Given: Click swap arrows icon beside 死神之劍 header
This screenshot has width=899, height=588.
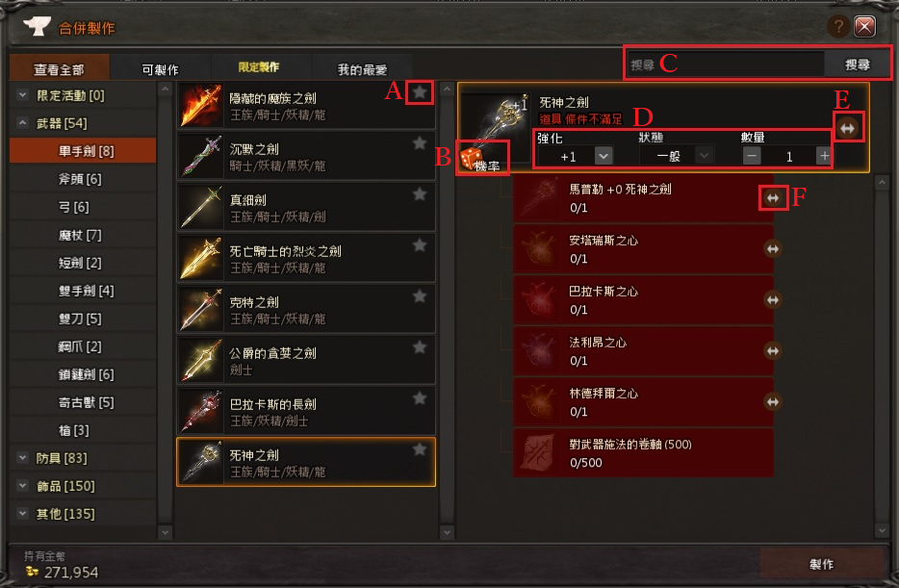Looking at the screenshot, I should [848, 128].
